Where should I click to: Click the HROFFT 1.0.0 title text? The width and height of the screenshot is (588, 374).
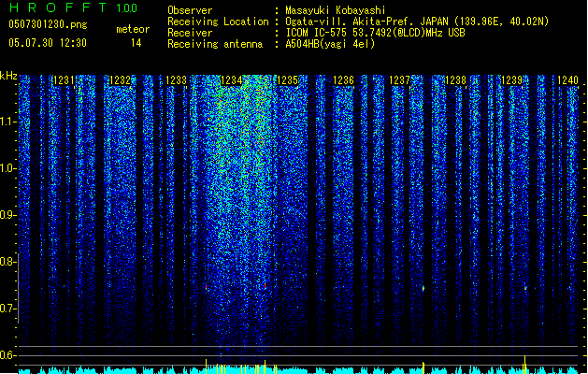[74, 7]
